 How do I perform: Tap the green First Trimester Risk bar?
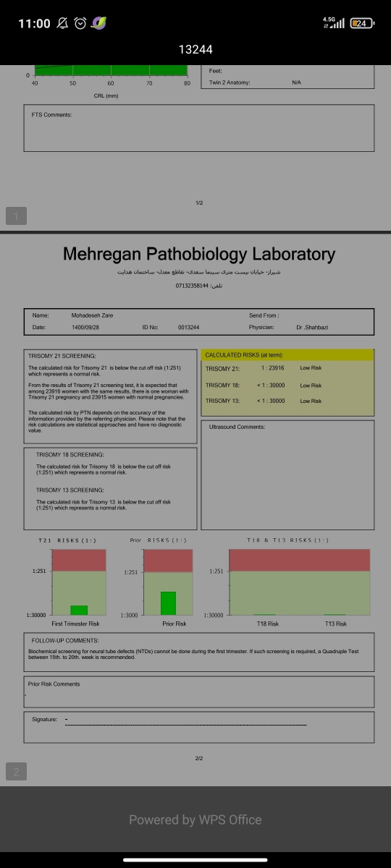tap(79, 610)
